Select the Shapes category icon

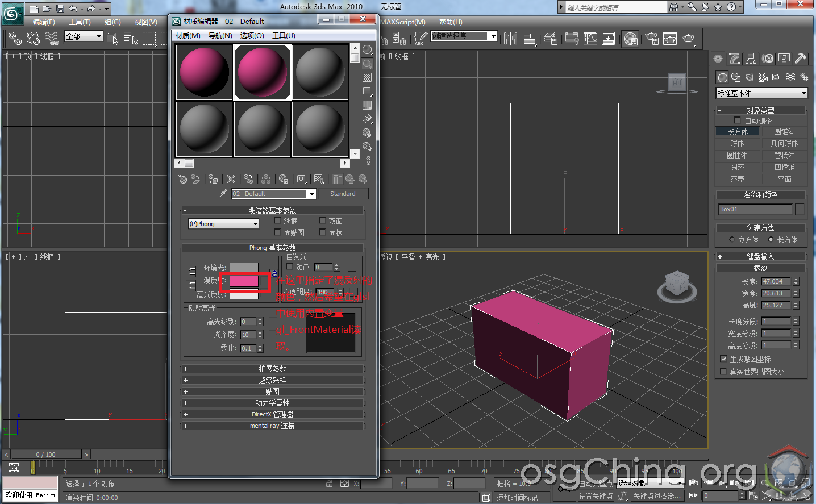pos(736,77)
